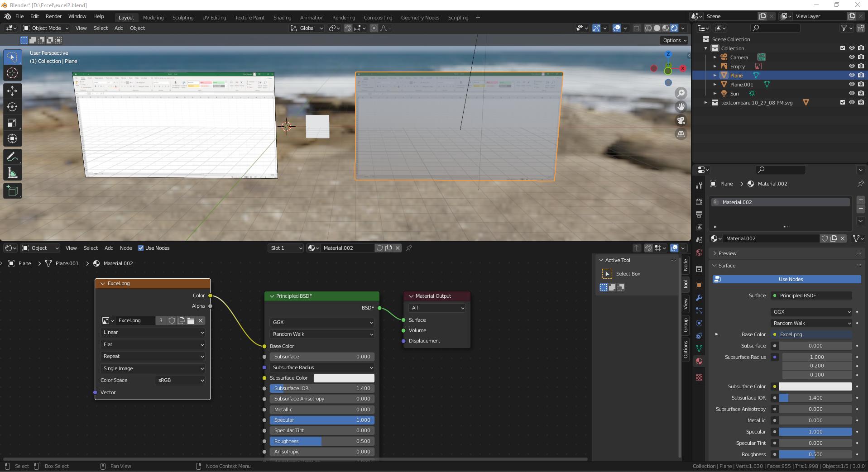Open the Object Data properties tab icon
This screenshot has height=472, width=868.
699,348
